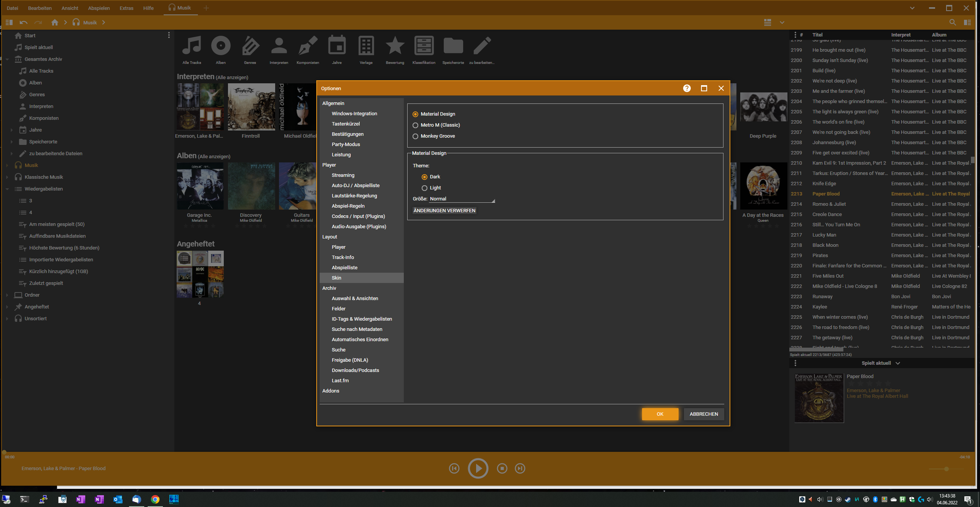Open help in the Optionen dialog
This screenshot has width=980, height=507.
[687, 88]
